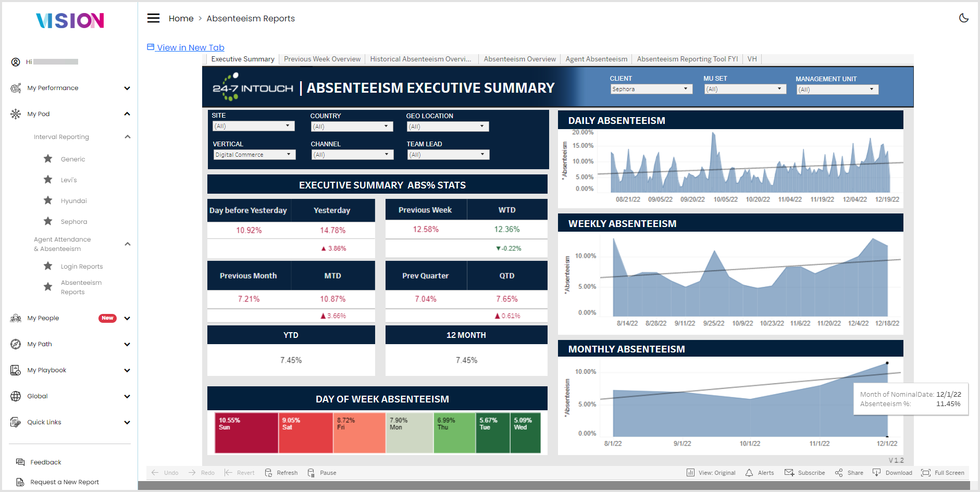Collapse the My Pod section
Image resolution: width=980 pixels, height=492 pixels.
127,114
